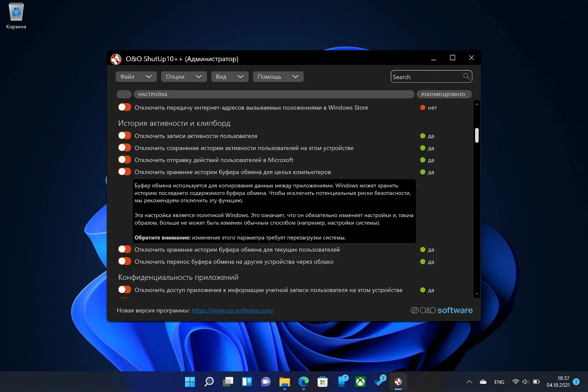Click the 'Обратите внимание:' note in description

pyautogui.click(x=162, y=238)
